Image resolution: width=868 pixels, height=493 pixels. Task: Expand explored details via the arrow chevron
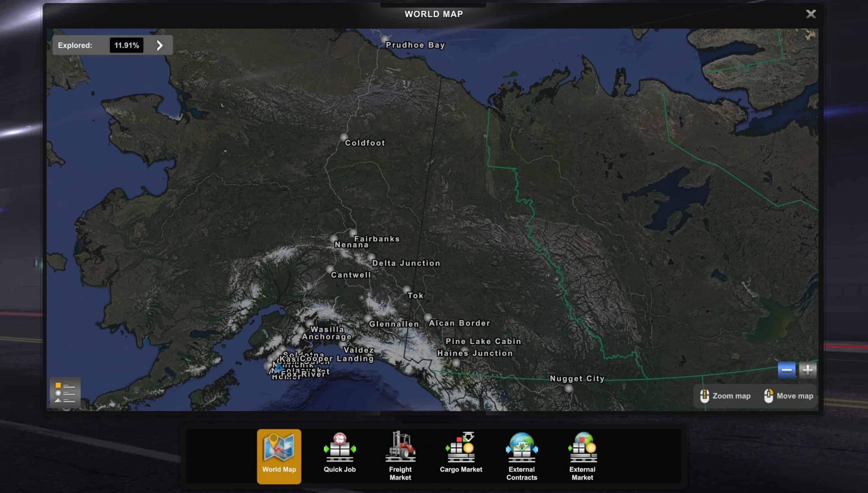point(159,45)
